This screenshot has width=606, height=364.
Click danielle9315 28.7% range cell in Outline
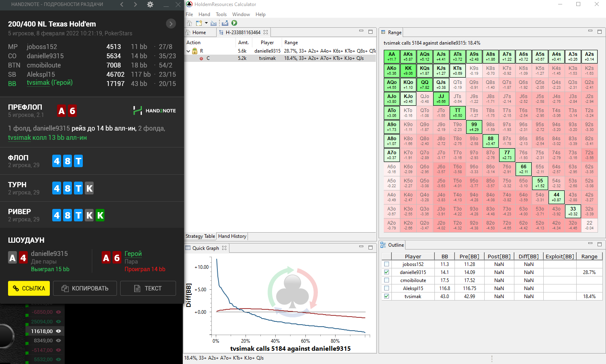click(589, 272)
